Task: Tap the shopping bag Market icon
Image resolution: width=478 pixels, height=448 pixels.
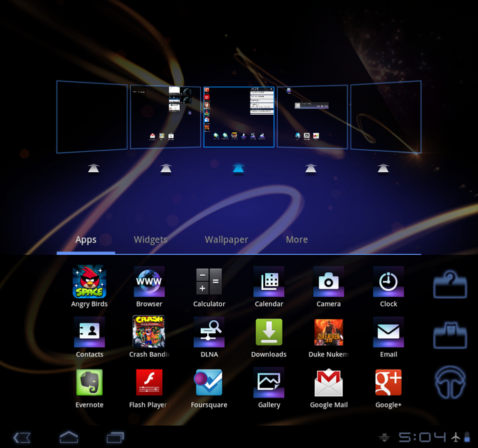Action: [450, 335]
